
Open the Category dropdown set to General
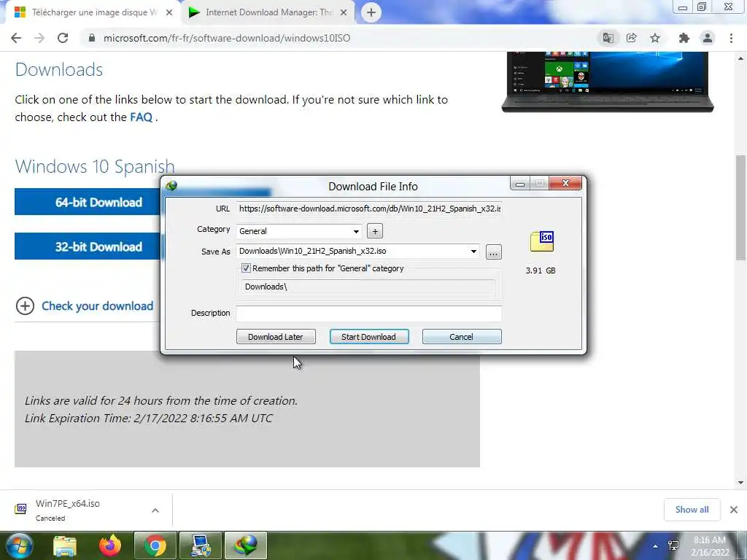(x=298, y=231)
